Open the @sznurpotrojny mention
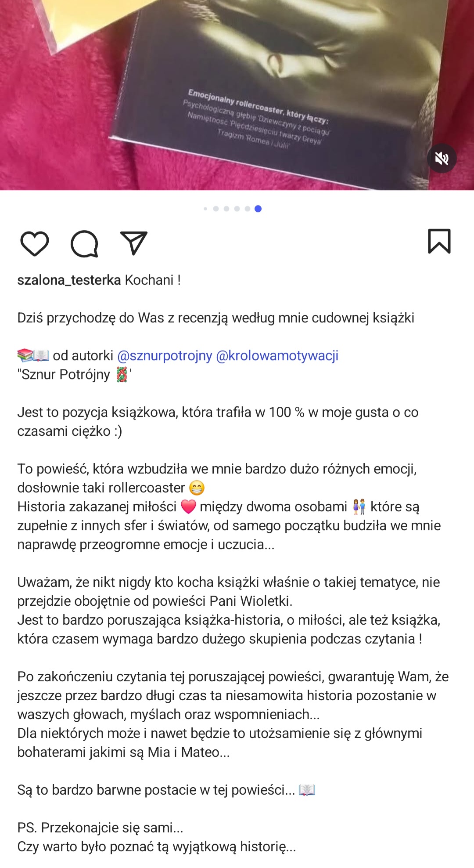 (165, 355)
